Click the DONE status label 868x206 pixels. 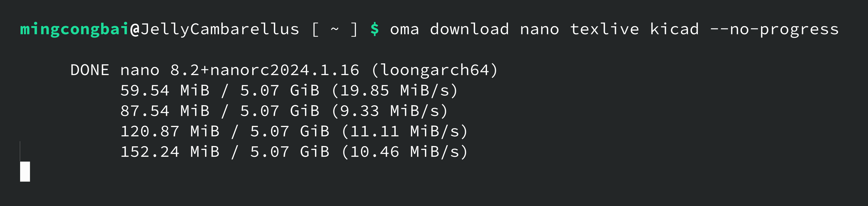pos(90,70)
